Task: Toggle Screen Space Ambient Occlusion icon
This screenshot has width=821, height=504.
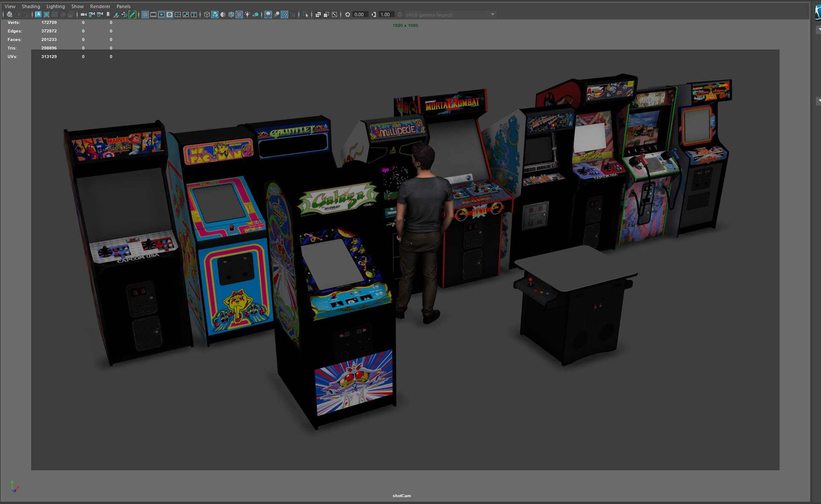Action: (x=268, y=15)
